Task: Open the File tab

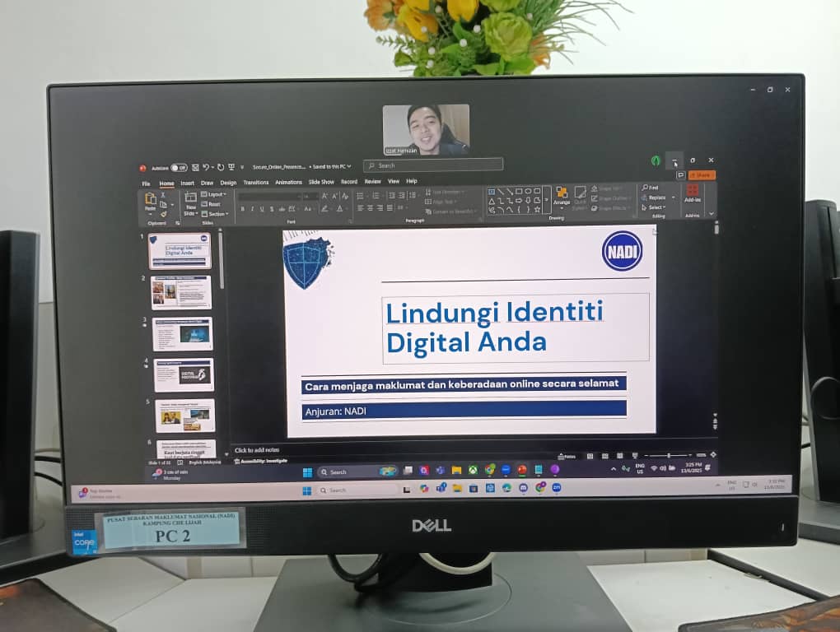Action: [146, 184]
